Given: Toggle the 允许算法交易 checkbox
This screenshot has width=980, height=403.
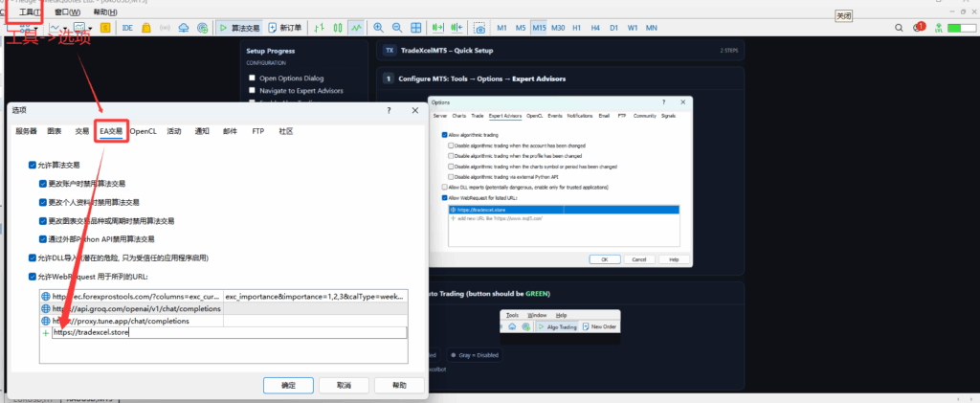Looking at the screenshot, I should pos(33,165).
